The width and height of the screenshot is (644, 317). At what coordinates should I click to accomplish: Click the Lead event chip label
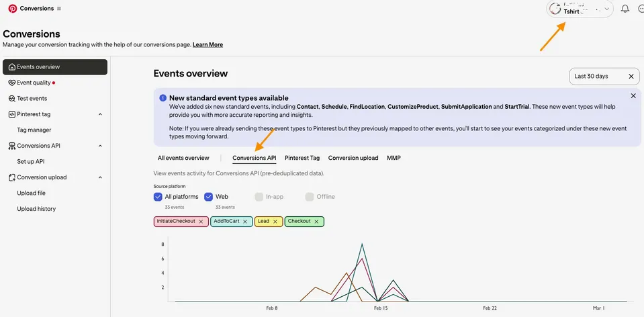click(x=263, y=221)
